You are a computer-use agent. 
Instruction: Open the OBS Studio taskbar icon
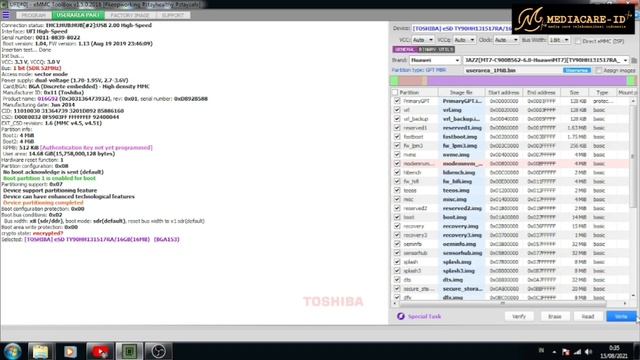[x=158, y=351]
